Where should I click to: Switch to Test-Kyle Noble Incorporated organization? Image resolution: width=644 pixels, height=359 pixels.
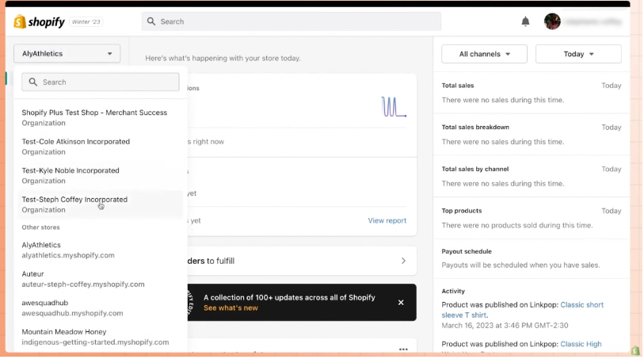tap(70, 175)
